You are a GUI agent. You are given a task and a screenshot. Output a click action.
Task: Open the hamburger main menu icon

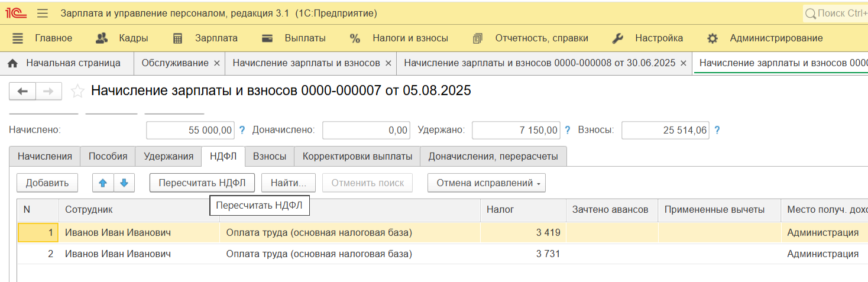tap(43, 13)
